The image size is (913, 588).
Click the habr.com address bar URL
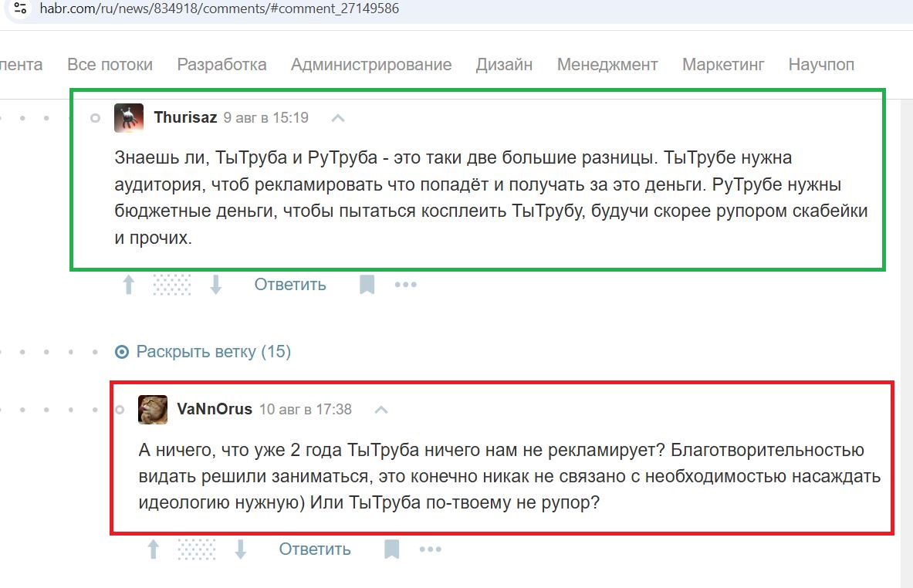pos(219,8)
